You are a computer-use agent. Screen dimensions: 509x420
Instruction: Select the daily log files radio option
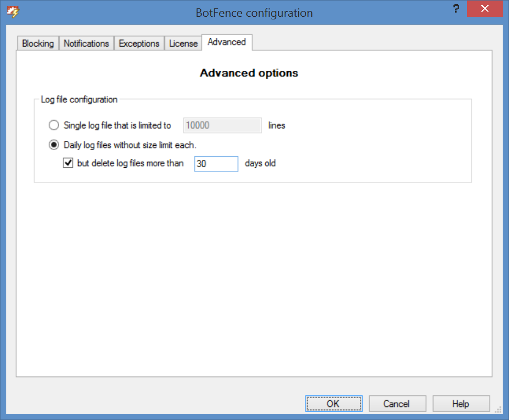point(54,145)
